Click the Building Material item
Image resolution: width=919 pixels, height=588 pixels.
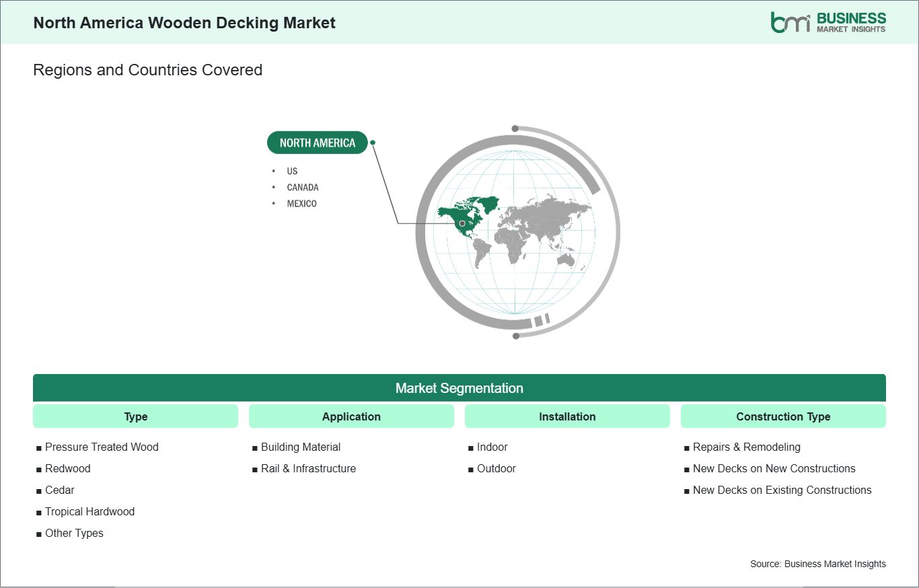pyautogui.click(x=301, y=447)
